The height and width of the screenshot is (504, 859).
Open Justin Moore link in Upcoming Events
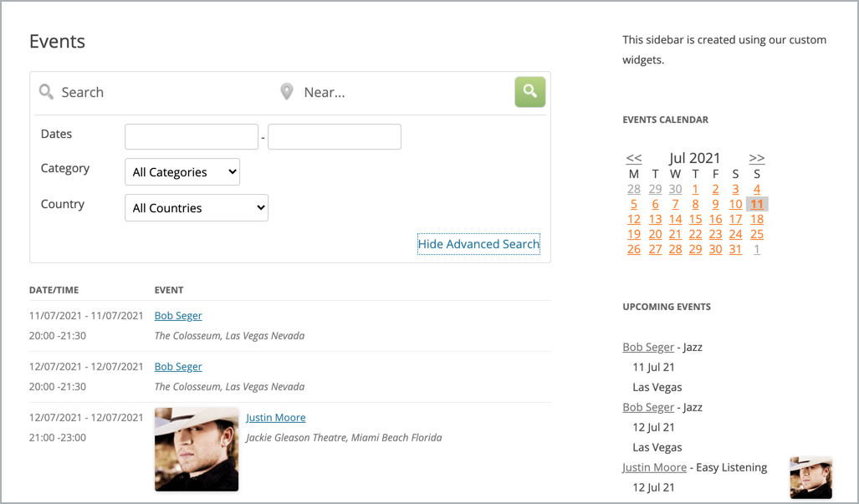click(x=654, y=467)
